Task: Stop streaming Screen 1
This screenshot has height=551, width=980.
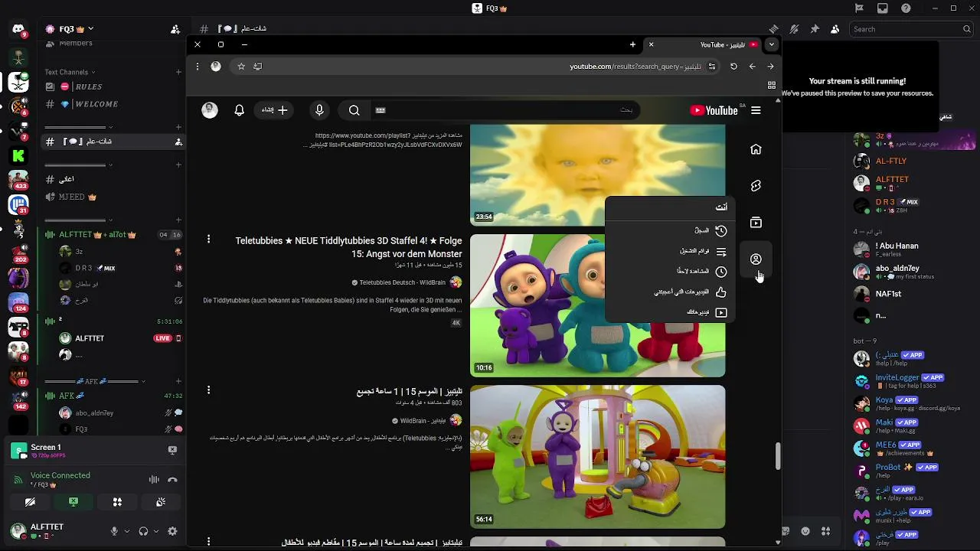Action: point(172,450)
